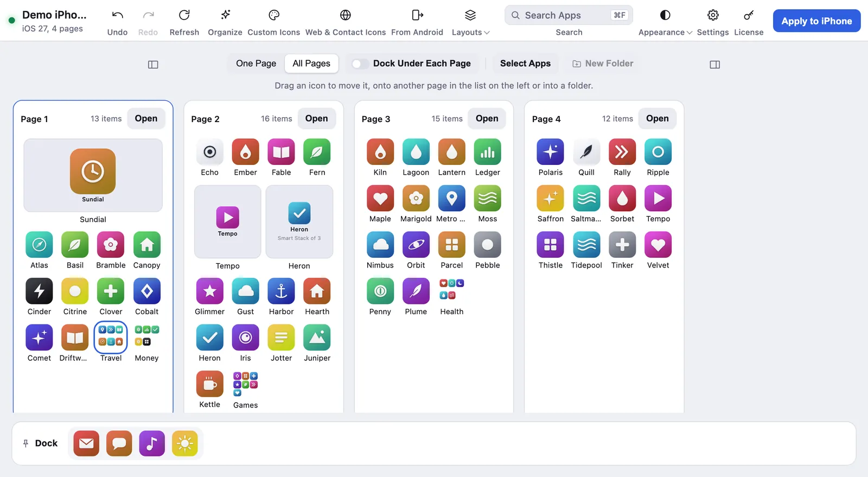Enable the Dock Under Each Page switch

[x=360, y=63]
